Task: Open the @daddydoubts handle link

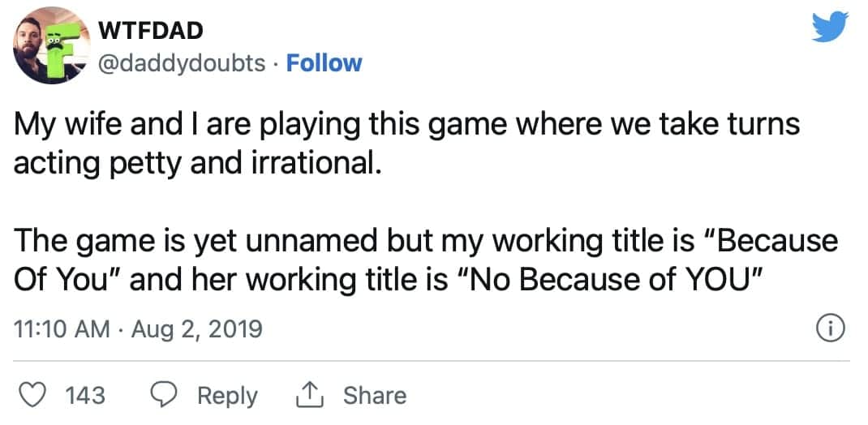Action: click(182, 63)
